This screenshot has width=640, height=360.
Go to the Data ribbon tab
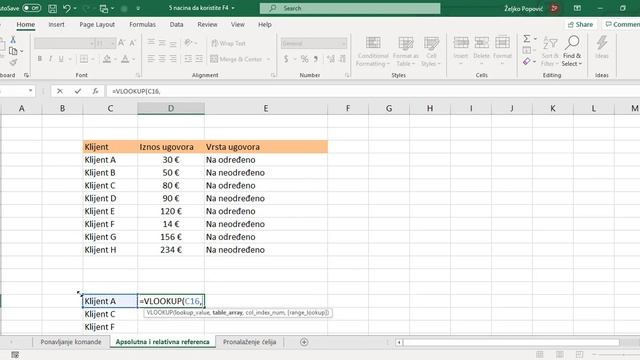coord(176,24)
